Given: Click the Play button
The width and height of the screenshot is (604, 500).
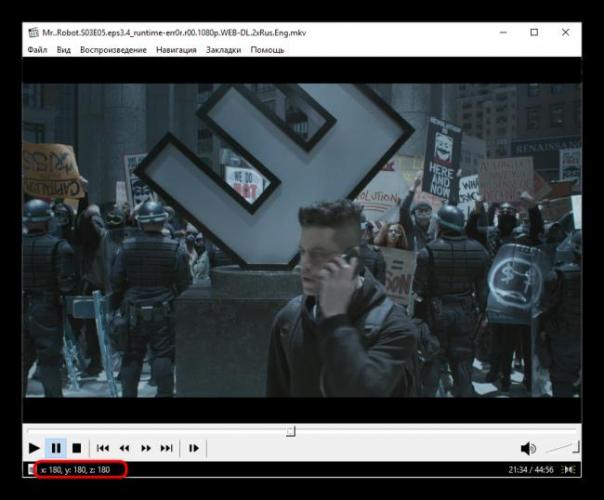Looking at the screenshot, I should click(x=34, y=448).
